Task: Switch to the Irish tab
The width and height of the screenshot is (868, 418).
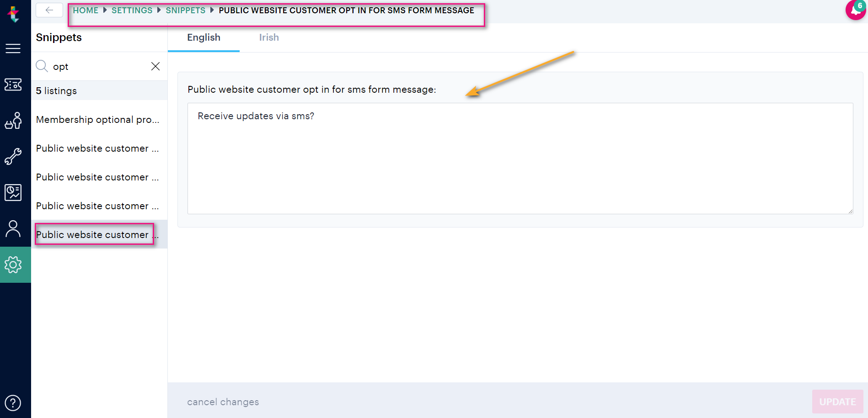Action: (x=269, y=37)
